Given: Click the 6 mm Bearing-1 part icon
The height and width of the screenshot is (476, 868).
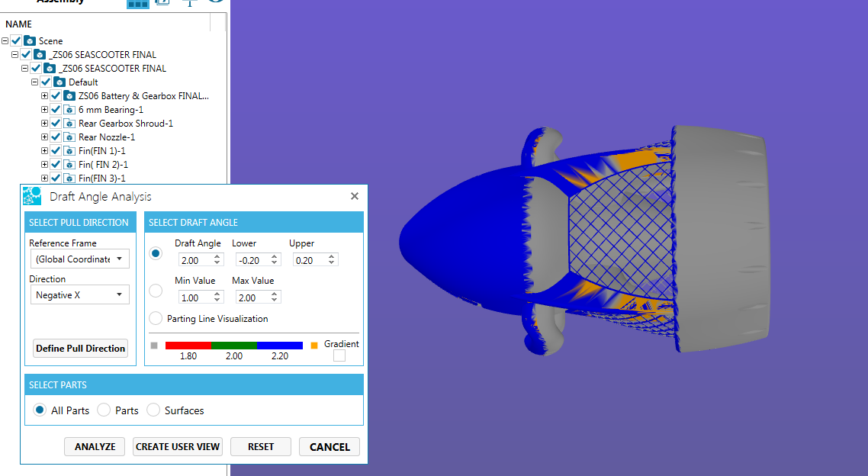Looking at the screenshot, I should click(69, 110).
